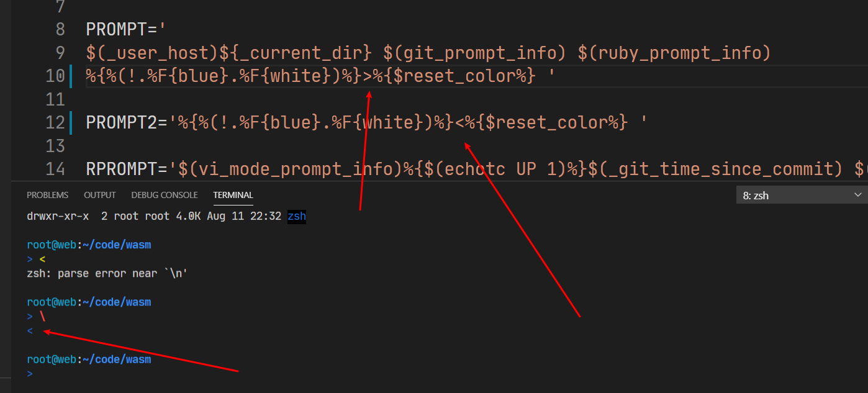Open the "8: zsh" terminal selector dropdown
Viewport: 868px width, 393px height.
point(801,196)
